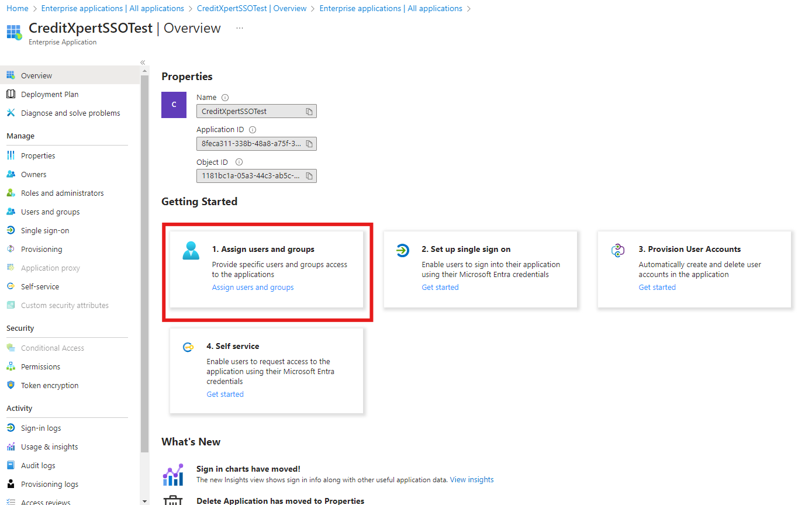This screenshot has width=812, height=505.
Task: Open the ellipsis more options menu
Action: click(x=240, y=28)
